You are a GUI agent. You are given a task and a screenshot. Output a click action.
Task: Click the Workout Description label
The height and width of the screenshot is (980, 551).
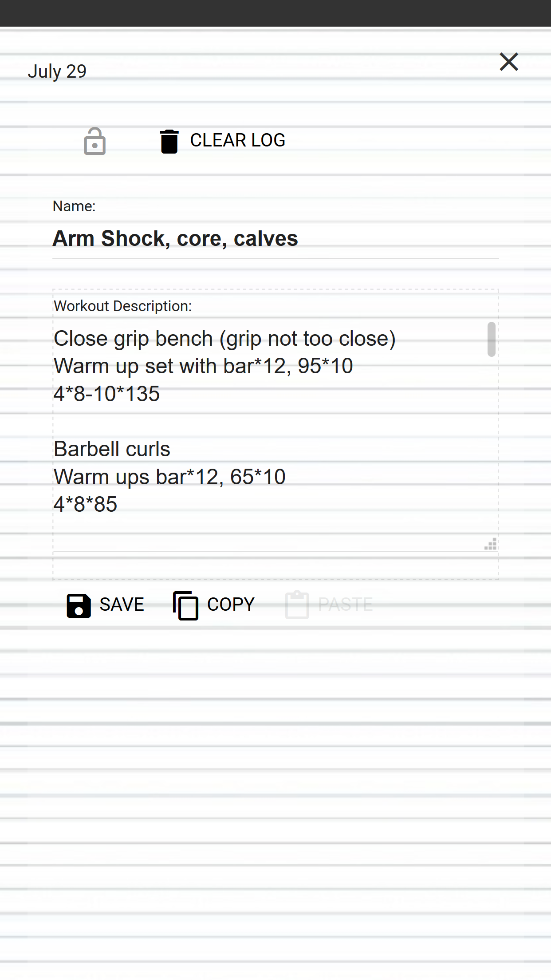(x=123, y=306)
